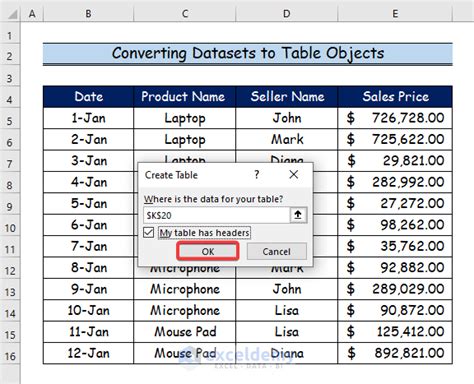The image size is (474, 384).
Task: Click sales price 90,872.00
Action: click(395, 310)
